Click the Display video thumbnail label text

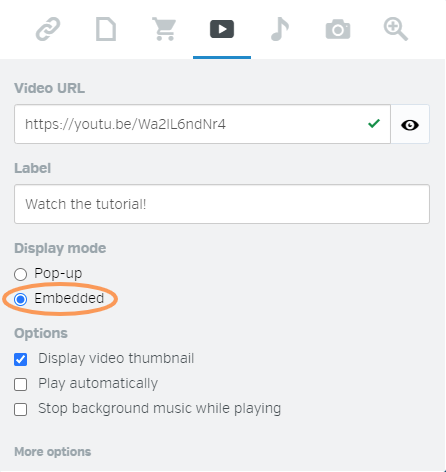click(x=116, y=359)
